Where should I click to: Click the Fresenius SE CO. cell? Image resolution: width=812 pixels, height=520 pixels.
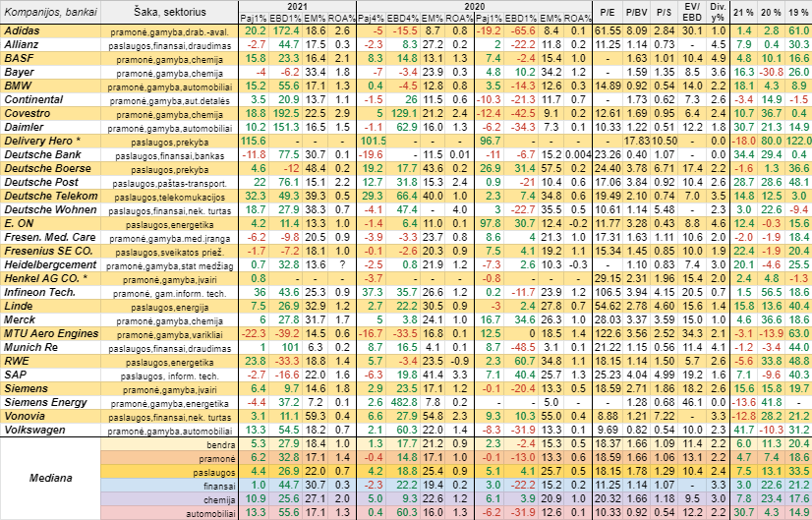coord(50,252)
